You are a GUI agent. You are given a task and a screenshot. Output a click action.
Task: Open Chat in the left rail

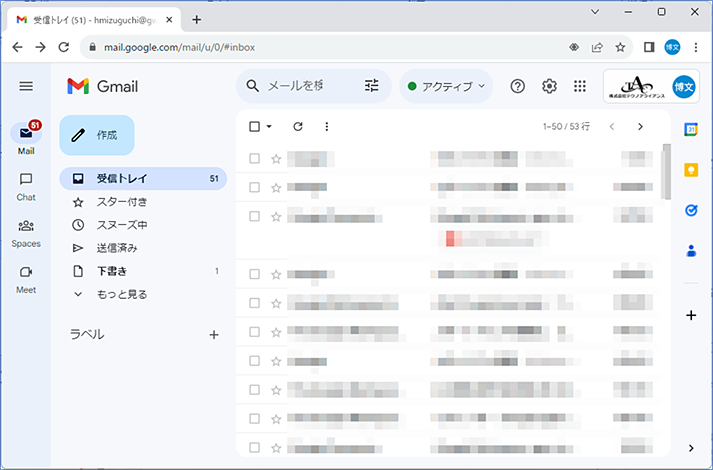(x=26, y=187)
